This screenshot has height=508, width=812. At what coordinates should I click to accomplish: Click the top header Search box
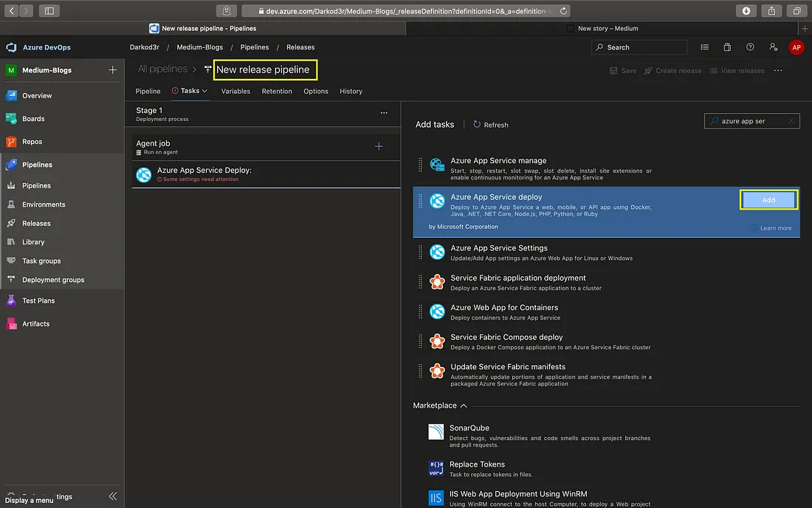639,47
